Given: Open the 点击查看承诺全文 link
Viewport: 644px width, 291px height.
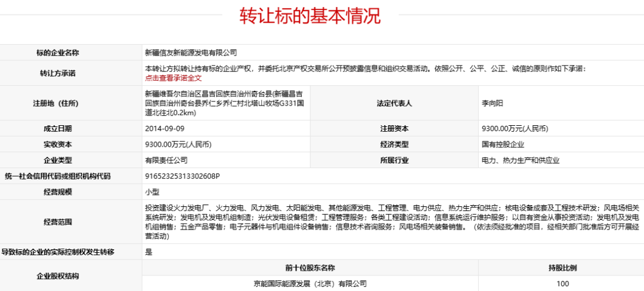Looking at the screenshot, I should pyautogui.click(x=174, y=78).
